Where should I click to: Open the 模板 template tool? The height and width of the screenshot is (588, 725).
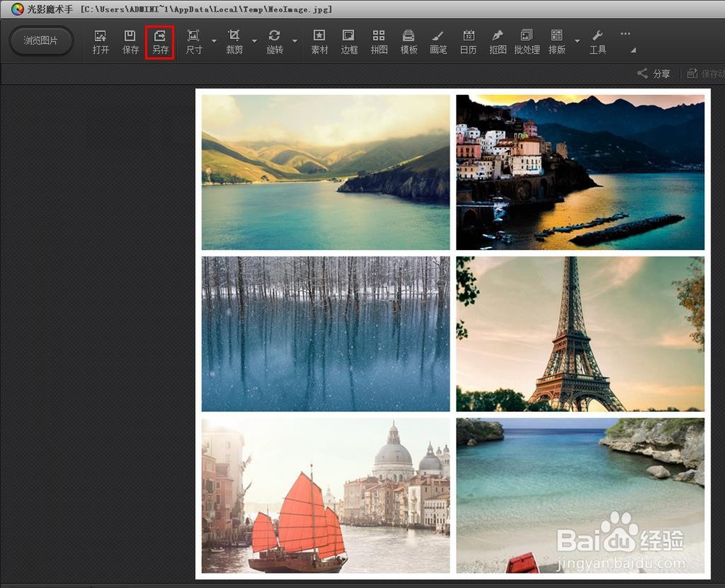coord(409,42)
